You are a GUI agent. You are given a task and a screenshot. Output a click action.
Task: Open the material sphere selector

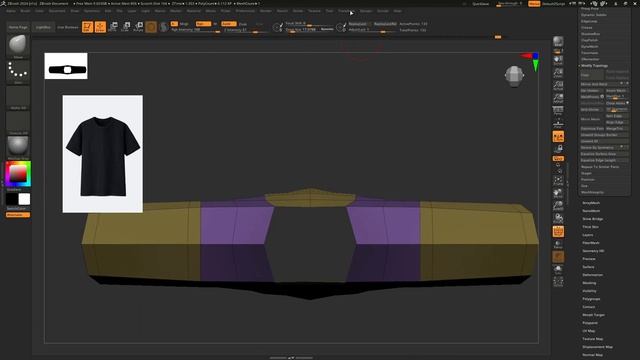(18, 147)
